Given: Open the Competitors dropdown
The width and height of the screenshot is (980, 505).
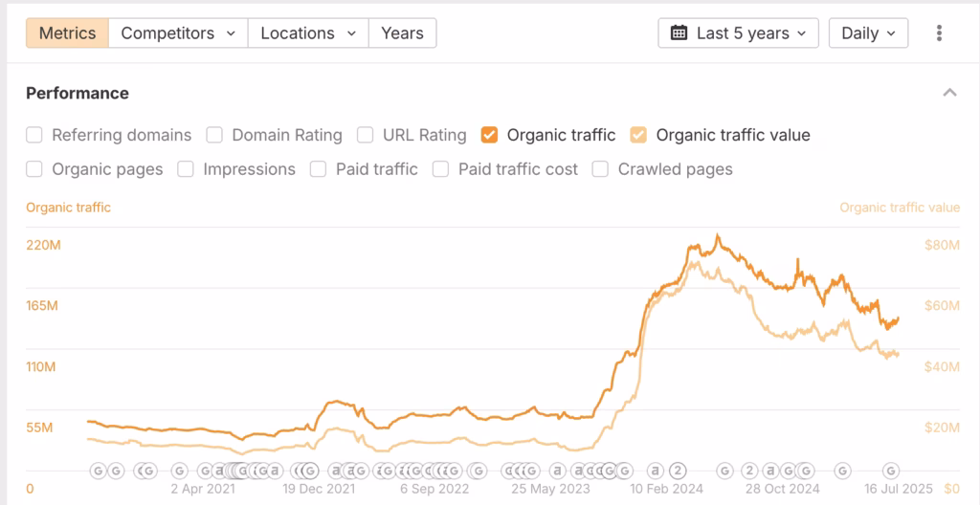Looking at the screenshot, I should 178,33.
